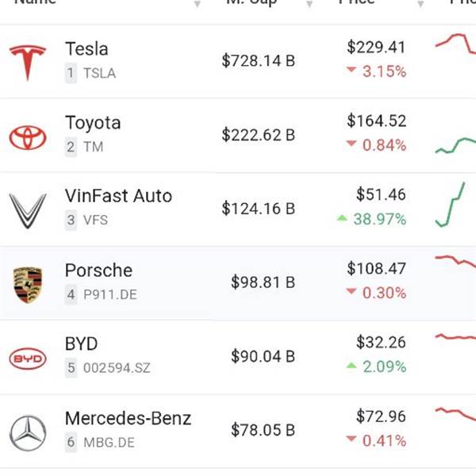The height and width of the screenshot is (476, 476).
Task: Click the Porsche company name
Action: (x=98, y=271)
